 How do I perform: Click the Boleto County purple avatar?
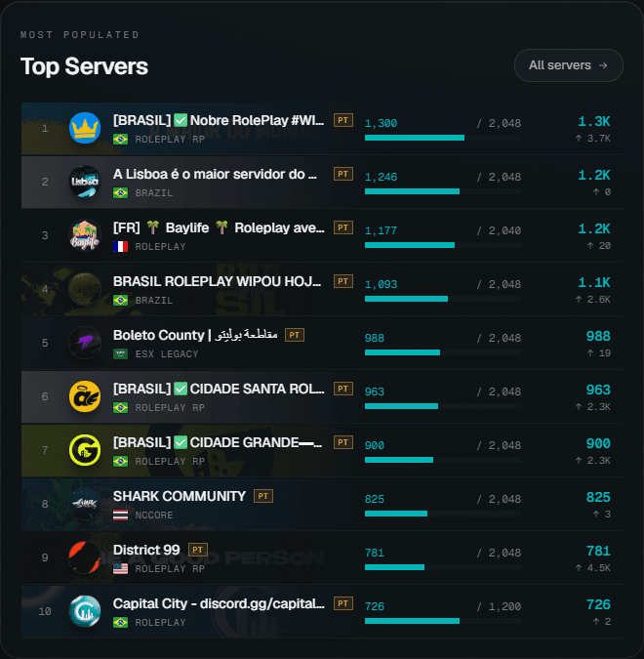[x=85, y=343]
